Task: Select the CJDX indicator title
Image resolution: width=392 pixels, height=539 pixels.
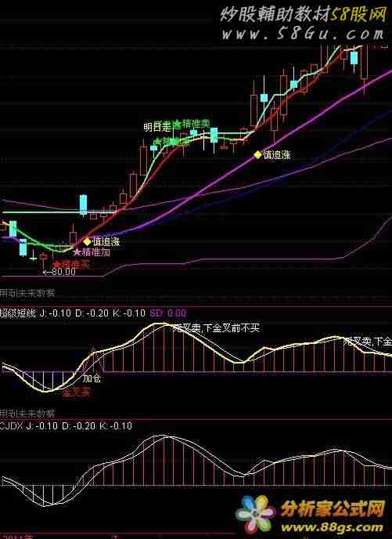Action: (11, 426)
